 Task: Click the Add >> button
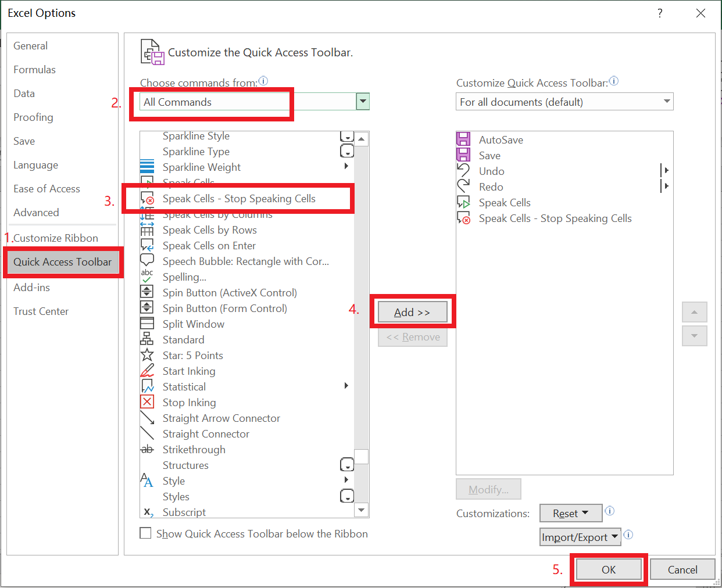(x=413, y=312)
